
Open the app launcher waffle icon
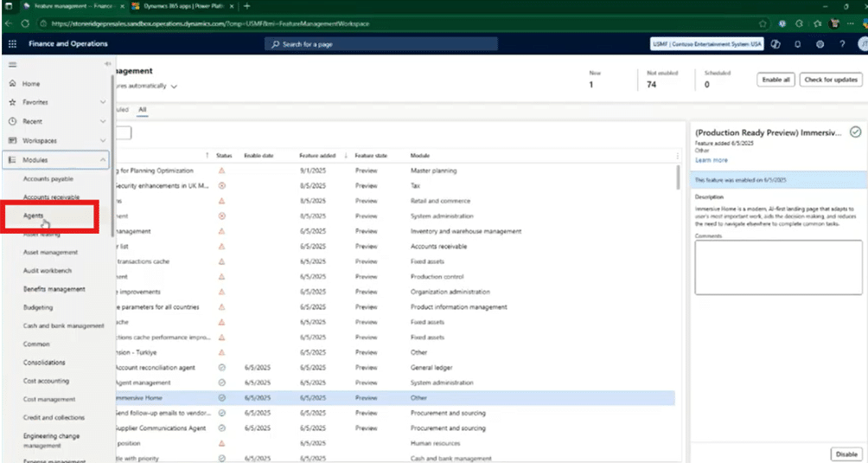tap(12, 43)
